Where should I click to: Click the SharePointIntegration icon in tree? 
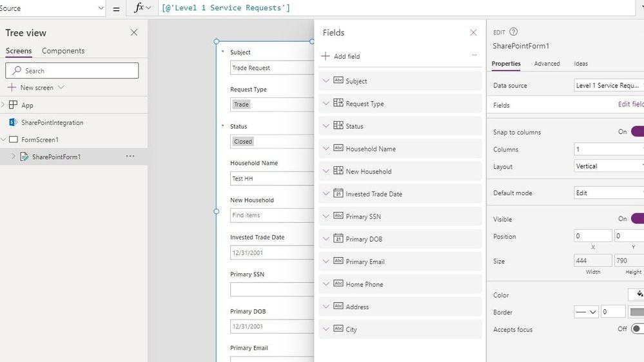pos(13,122)
